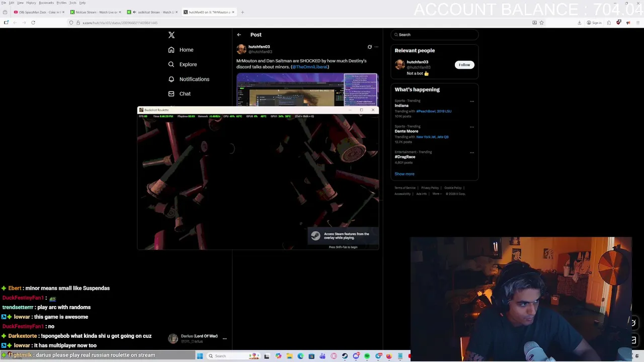Open File Explorer from taskbar
The height and width of the screenshot is (362, 644).
289,356
